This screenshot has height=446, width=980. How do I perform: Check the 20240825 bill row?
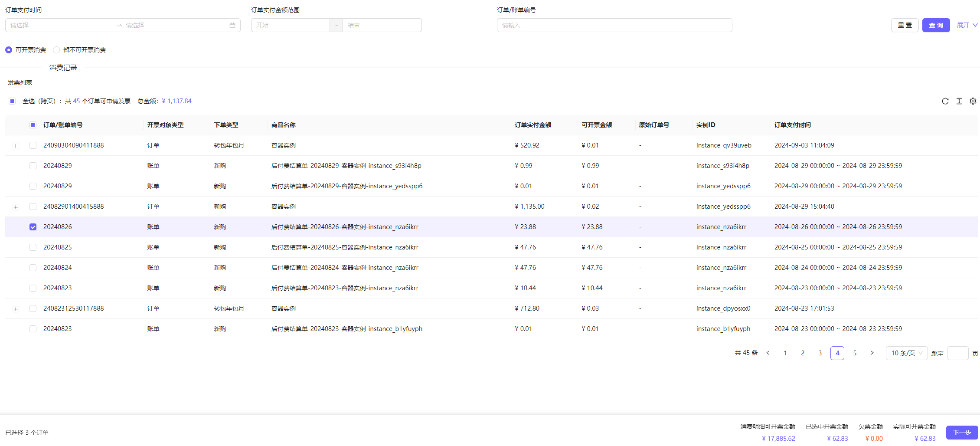[x=33, y=247]
